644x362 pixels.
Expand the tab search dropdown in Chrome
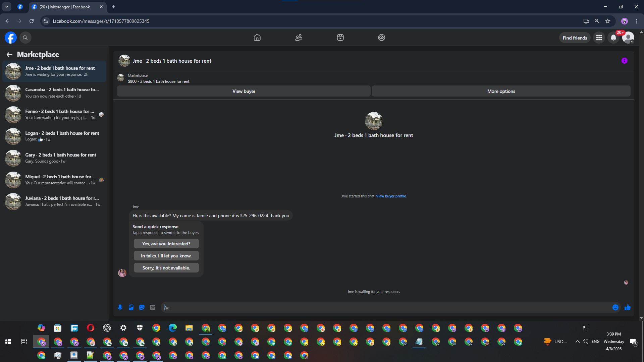coord(6,7)
